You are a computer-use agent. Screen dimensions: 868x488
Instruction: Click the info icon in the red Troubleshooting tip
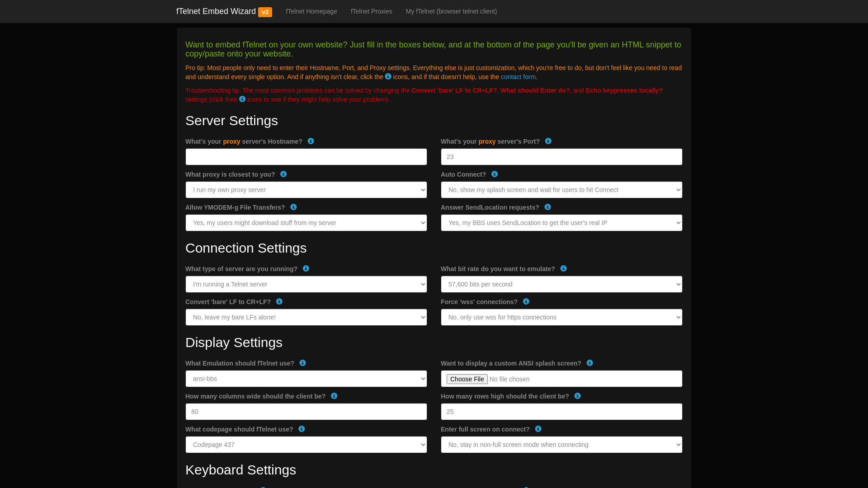[x=242, y=99]
